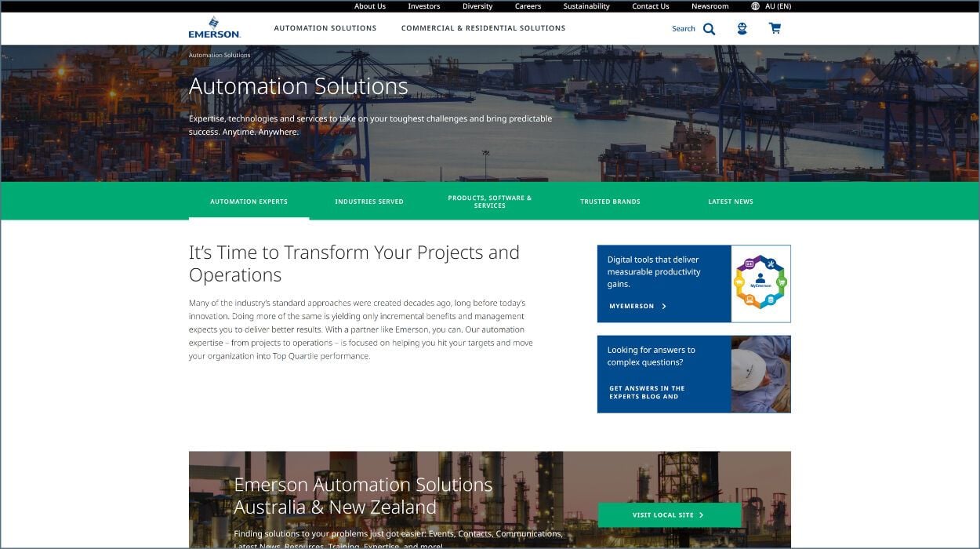This screenshot has width=980, height=549.
Task: Click Get Answers in the Experts Blog
Action: (x=647, y=392)
